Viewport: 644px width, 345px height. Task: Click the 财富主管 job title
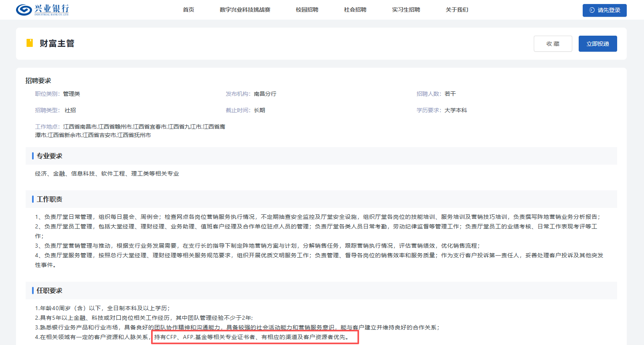(x=57, y=43)
